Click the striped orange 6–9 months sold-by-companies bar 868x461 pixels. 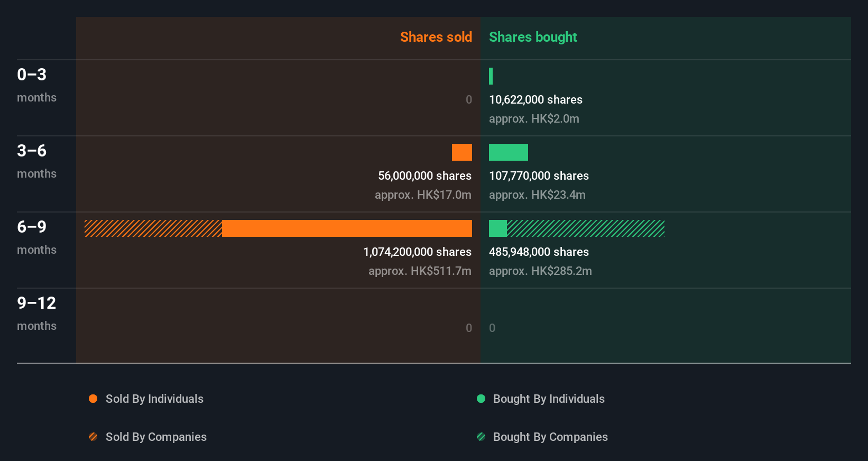[x=153, y=228]
